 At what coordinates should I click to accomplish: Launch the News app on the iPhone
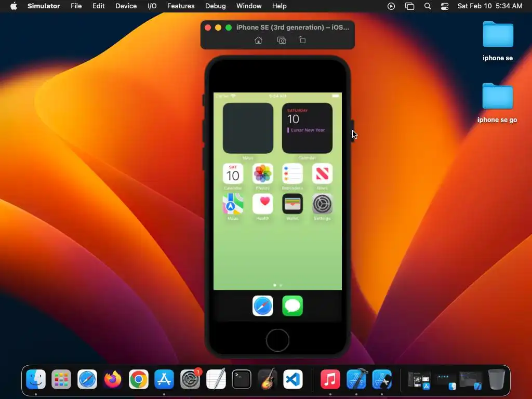322,174
